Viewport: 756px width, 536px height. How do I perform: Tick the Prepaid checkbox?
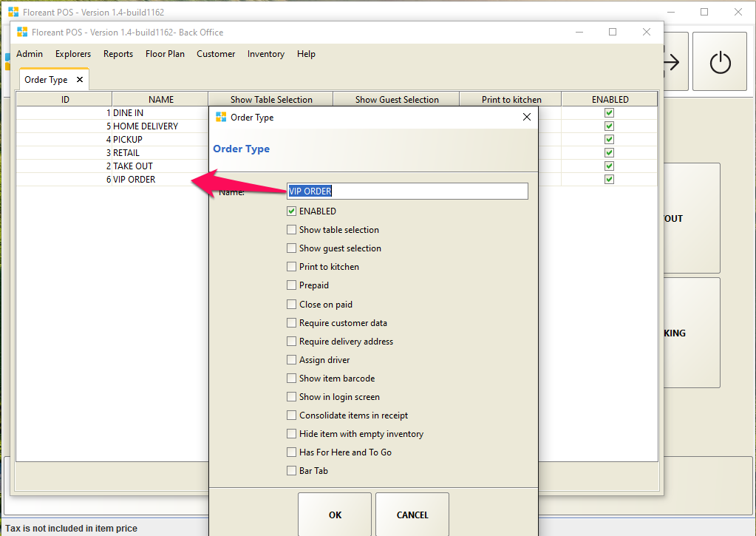[x=291, y=285]
